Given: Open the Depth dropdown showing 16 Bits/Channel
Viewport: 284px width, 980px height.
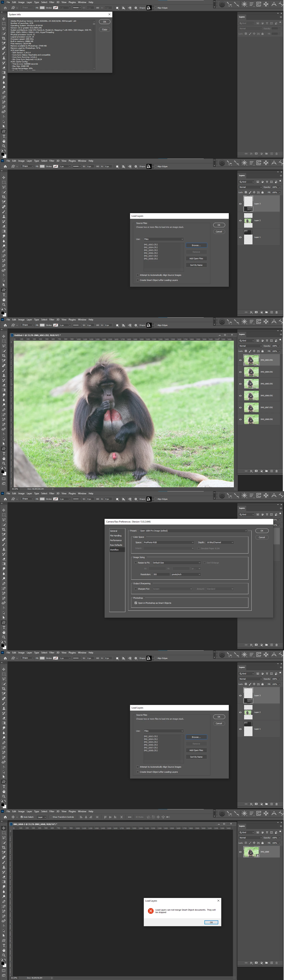Looking at the screenshot, I should (220, 543).
